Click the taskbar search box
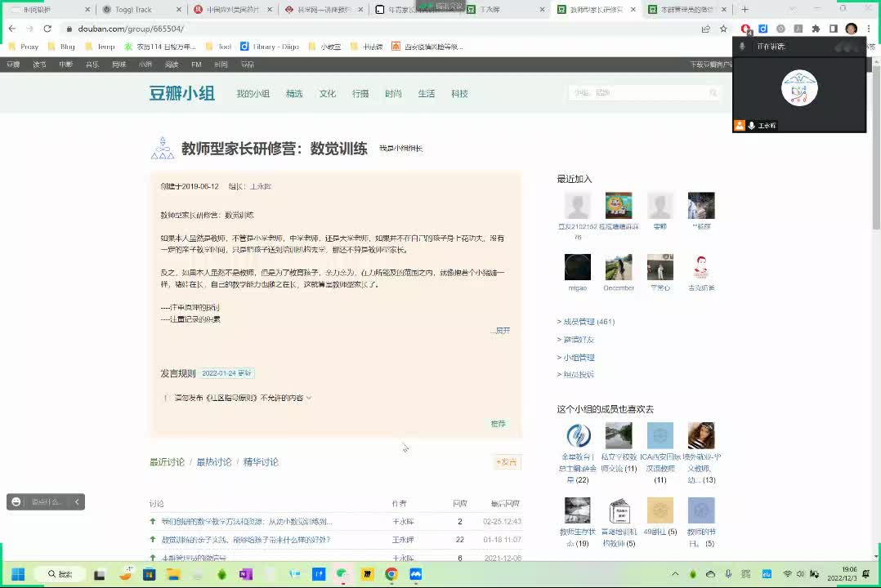 [60, 574]
